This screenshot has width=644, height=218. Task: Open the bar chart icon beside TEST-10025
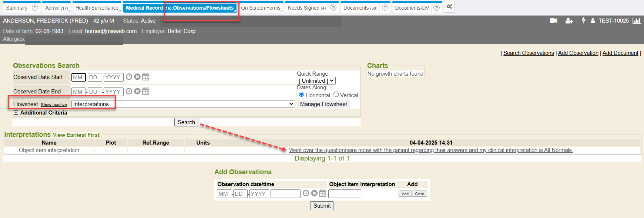click(637, 21)
